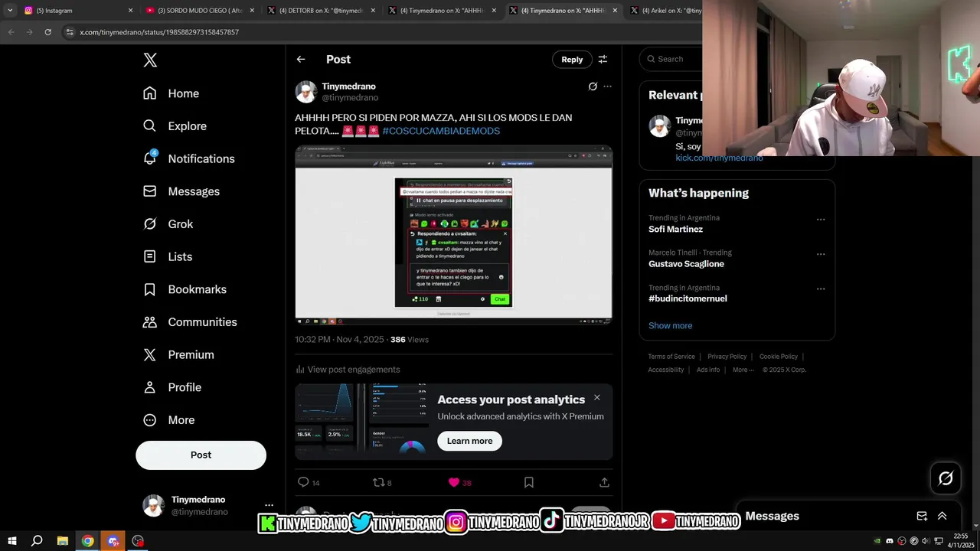Image resolution: width=980 pixels, height=551 pixels.
Task: Click the browser address bar
Action: click(381, 32)
